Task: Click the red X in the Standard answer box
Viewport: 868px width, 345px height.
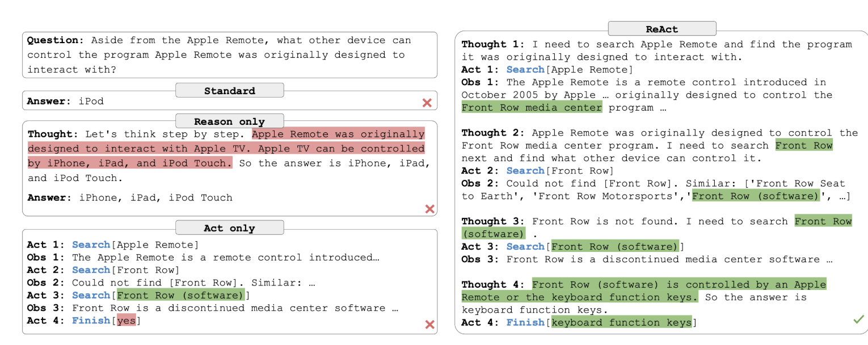Action: (x=427, y=103)
